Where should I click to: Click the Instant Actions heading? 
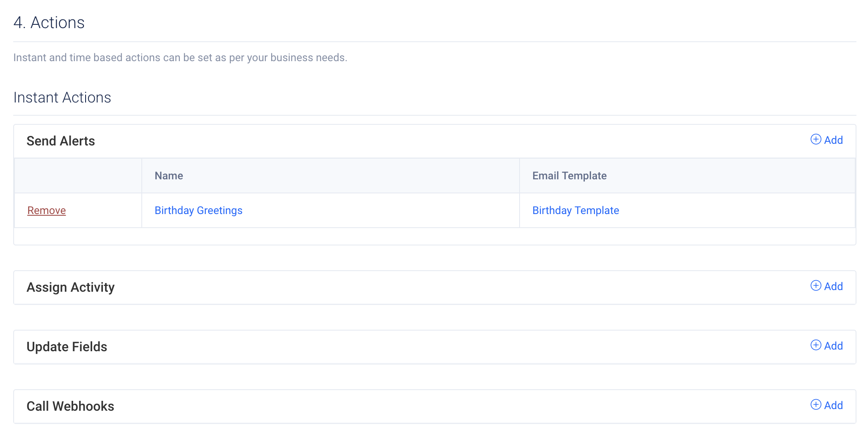click(x=62, y=98)
